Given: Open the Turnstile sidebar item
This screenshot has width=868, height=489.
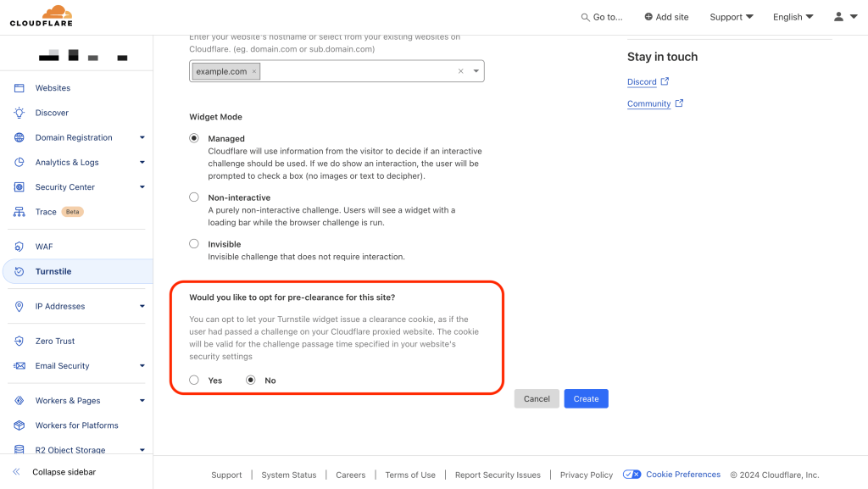Looking at the screenshot, I should 53,271.
